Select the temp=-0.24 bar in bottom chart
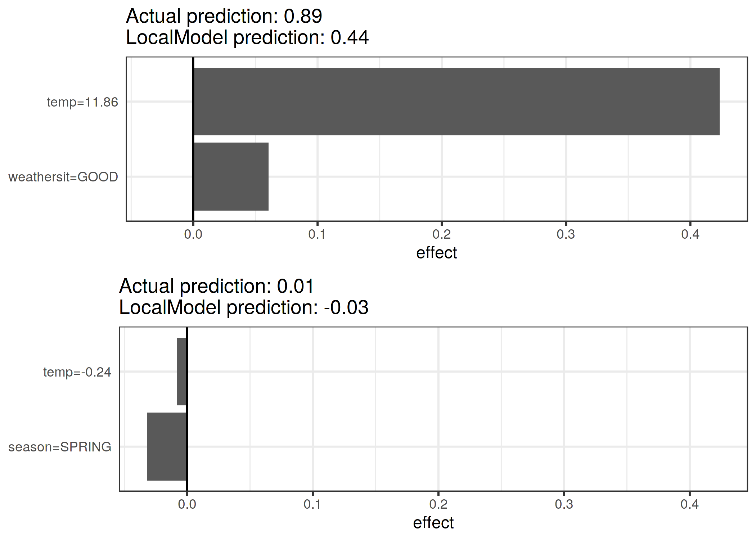 [182, 372]
